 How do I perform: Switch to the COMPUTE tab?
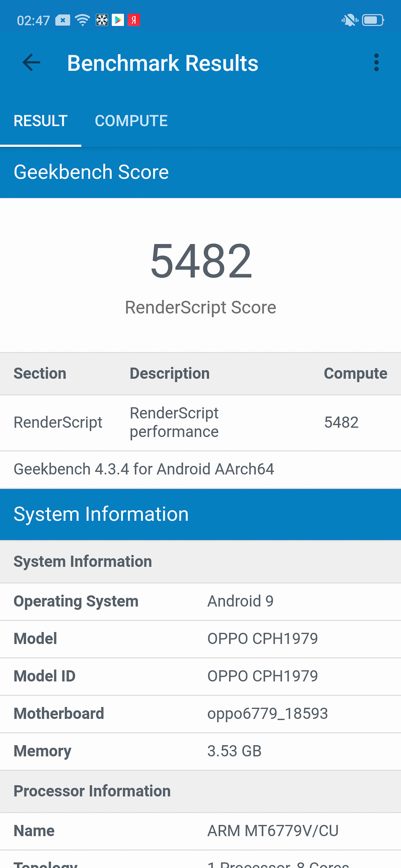click(131, 121)
